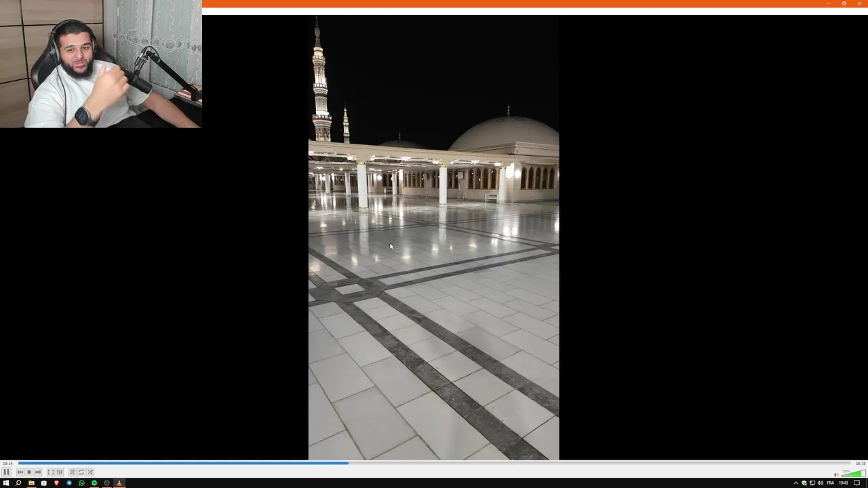Open Microsoft Store from the taskbar
This screenshot has width=868, height=488.
click(x=44, y=483)
